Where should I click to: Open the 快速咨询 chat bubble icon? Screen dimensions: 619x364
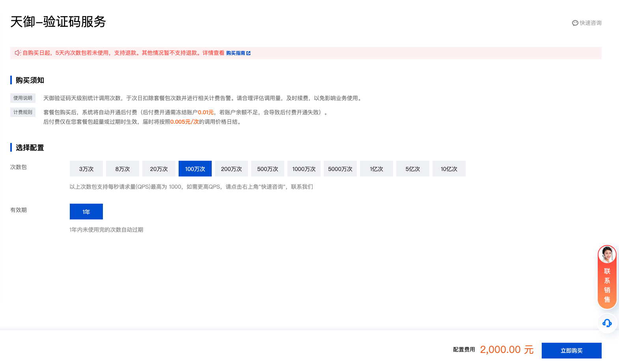575,23
